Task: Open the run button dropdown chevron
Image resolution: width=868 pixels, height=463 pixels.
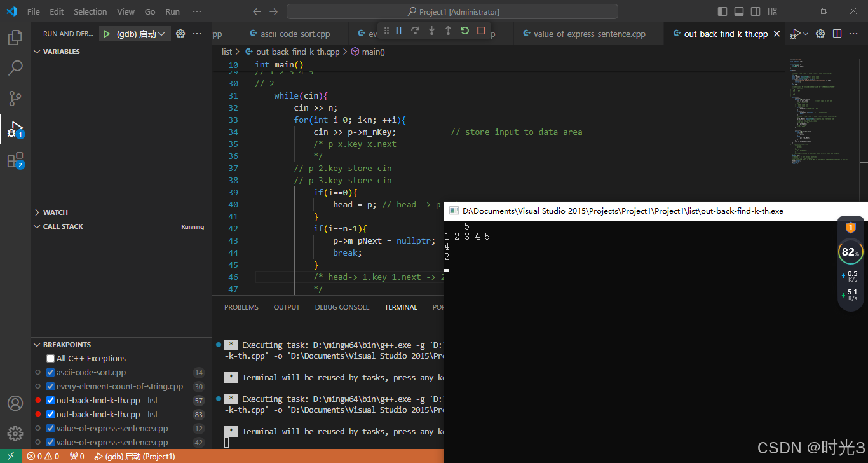Action: click(x=806, y=34)
